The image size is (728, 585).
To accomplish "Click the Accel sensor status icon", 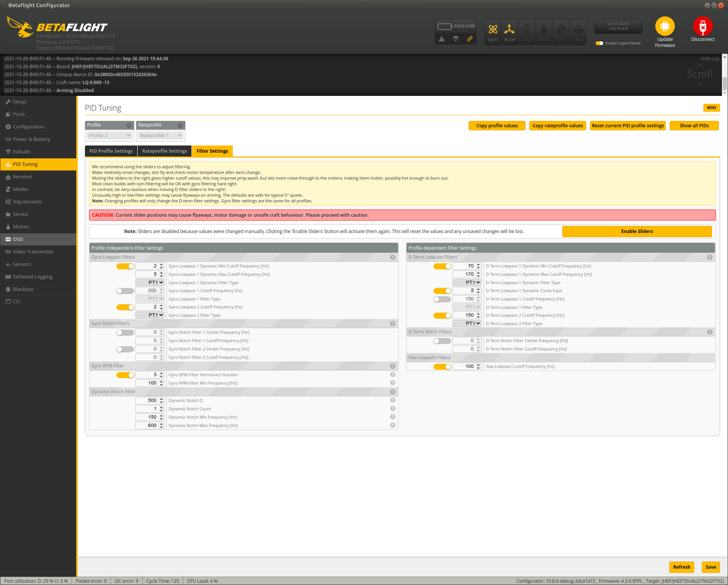I will click(509, 30).
